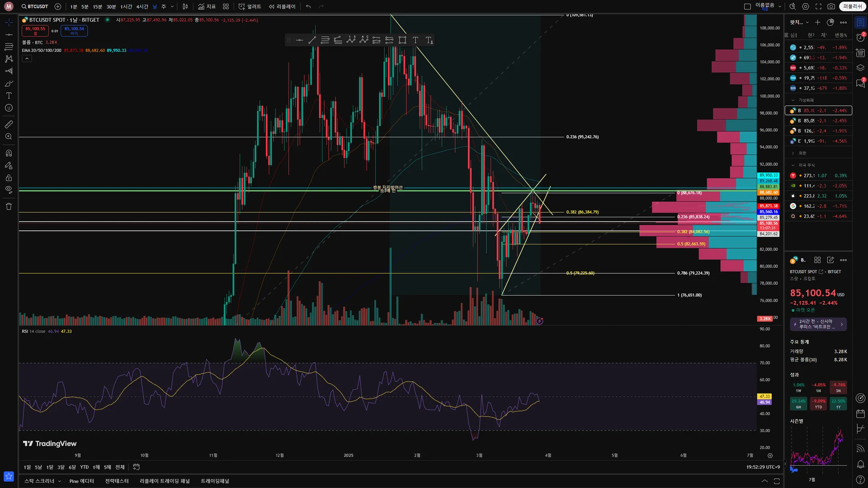
Task: Take a chart snapshot with camera icon
Action: point(831,6)
